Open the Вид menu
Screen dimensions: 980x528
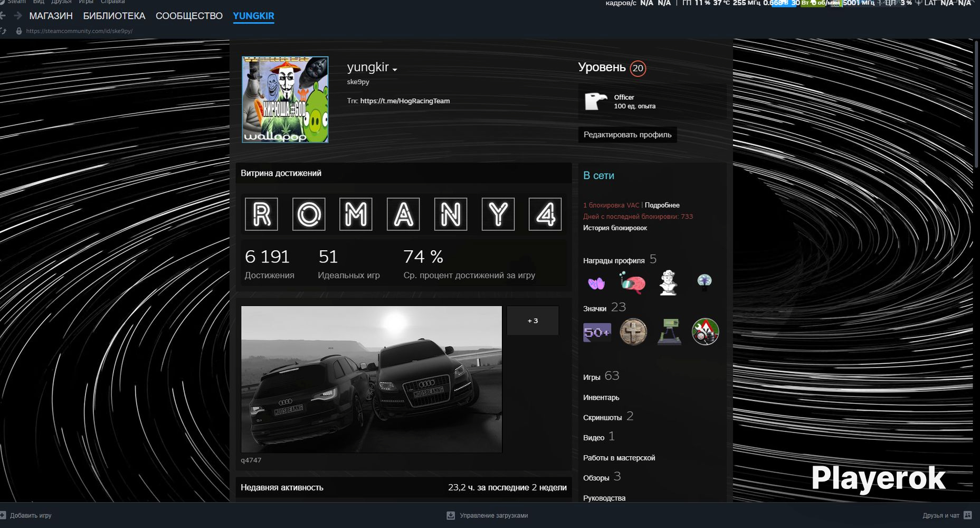[39, 2]
